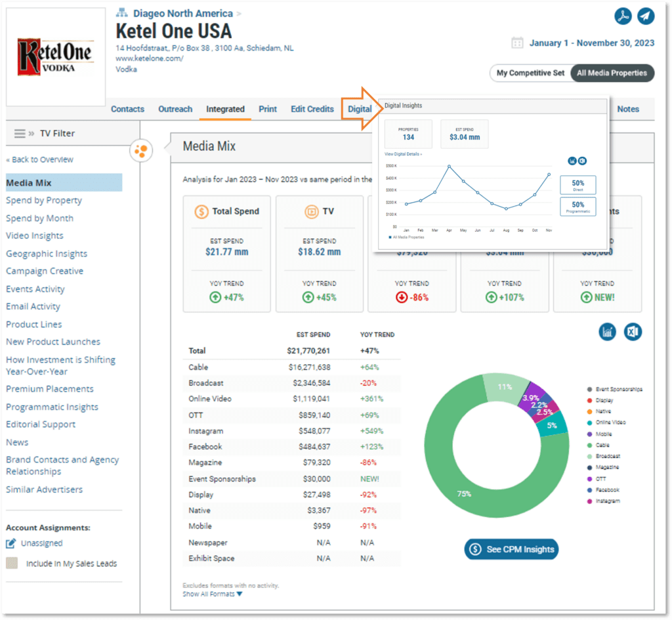Open the Digital tab

point(360,109)
